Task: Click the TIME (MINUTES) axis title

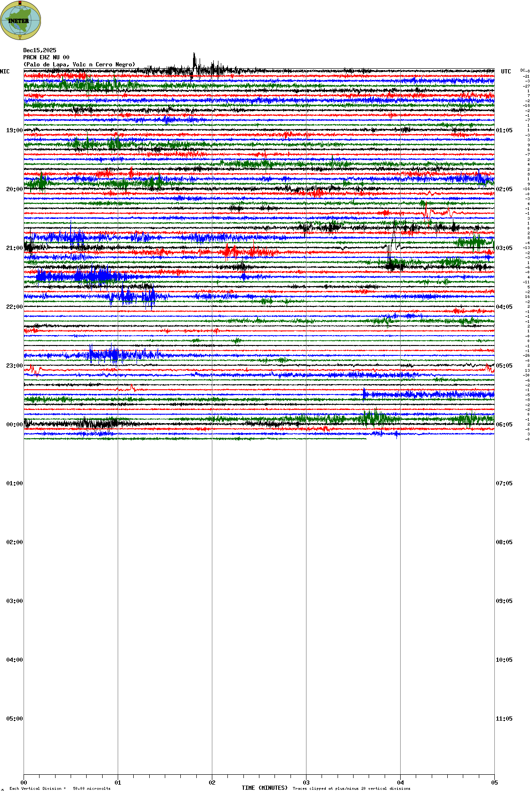Action: click(265, 788)
